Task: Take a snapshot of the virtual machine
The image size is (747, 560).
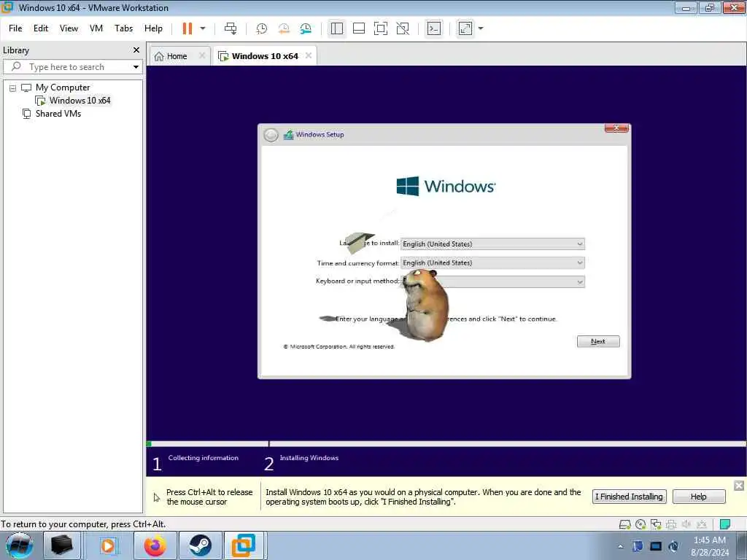Action: pyautogui.click(x=262, y=28)
